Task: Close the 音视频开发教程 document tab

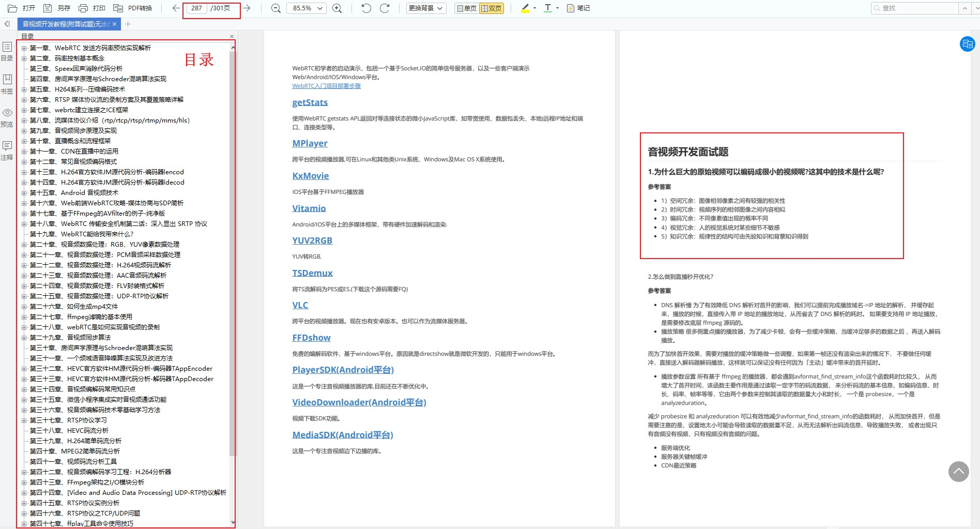Action: 114,24
